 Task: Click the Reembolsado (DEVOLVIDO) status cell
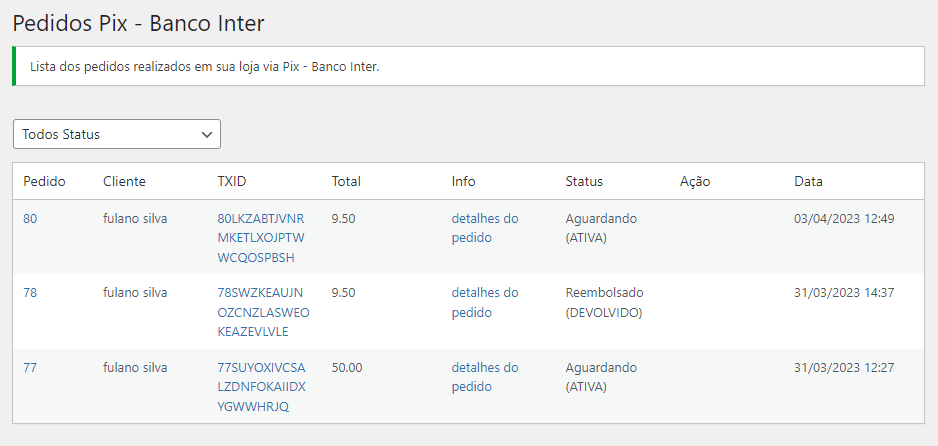604,302
